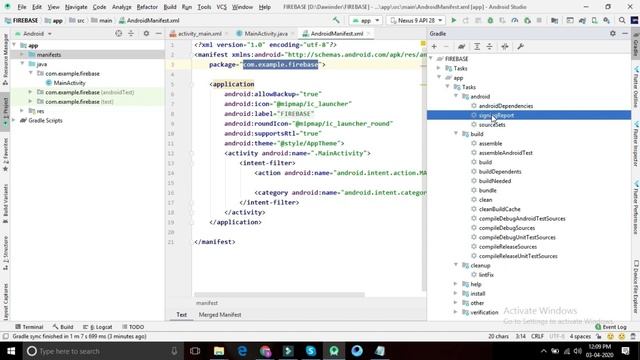Viewport: 640px width, 360px height.
Task: Switch to Merged Manifest tab
Action: 220,315
